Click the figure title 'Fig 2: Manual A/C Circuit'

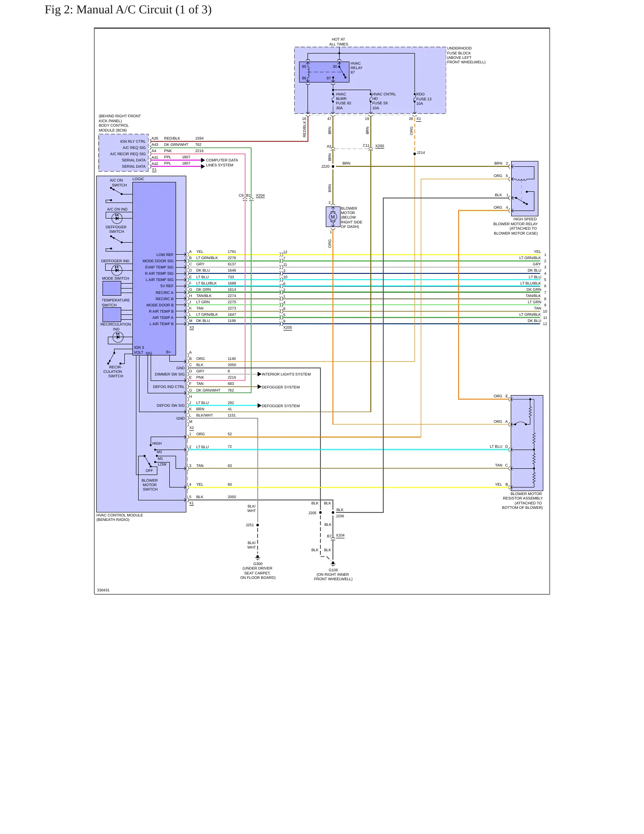point(128,10)
